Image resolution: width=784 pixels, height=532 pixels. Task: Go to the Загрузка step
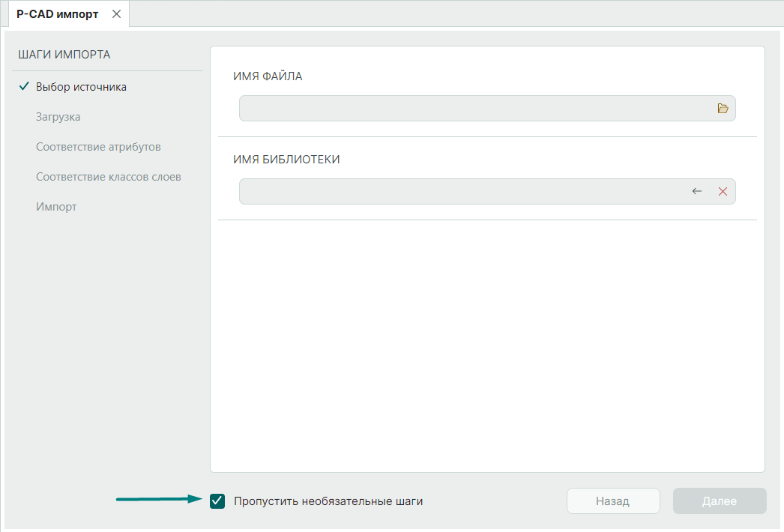[x=58, y=117]
